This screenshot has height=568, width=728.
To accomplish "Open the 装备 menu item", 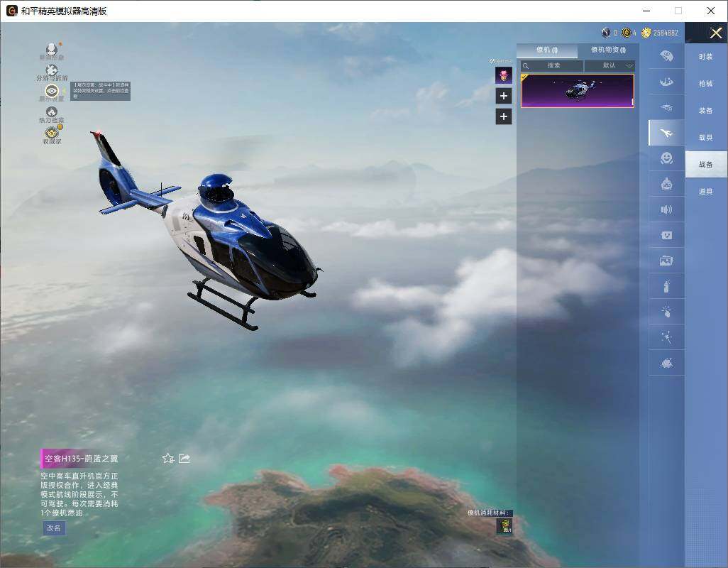I will click(706, 111).
